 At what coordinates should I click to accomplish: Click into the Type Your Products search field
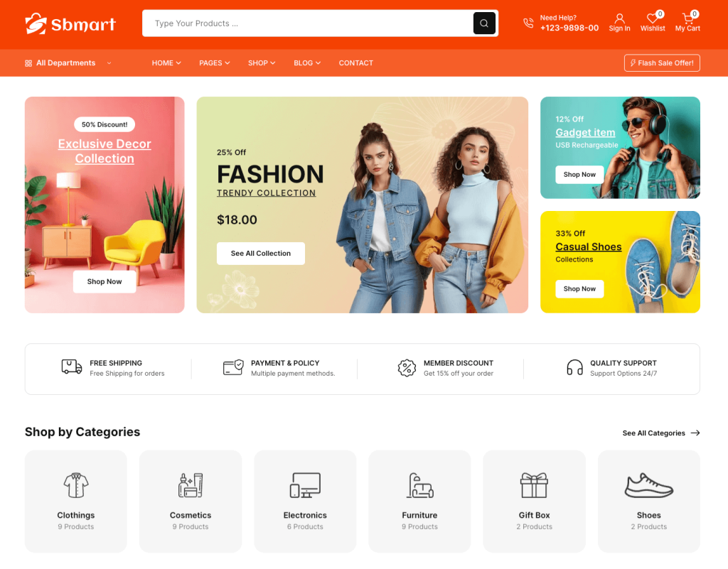click(309, 23)
